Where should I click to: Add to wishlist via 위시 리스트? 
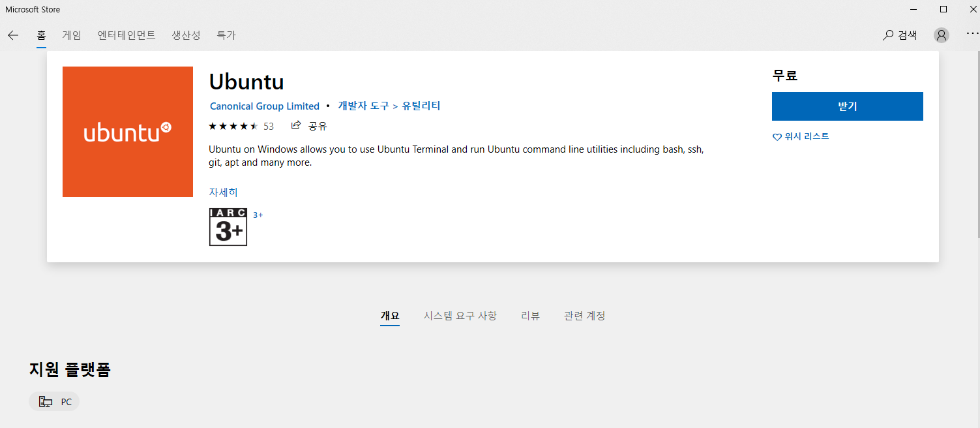(801, 136)
